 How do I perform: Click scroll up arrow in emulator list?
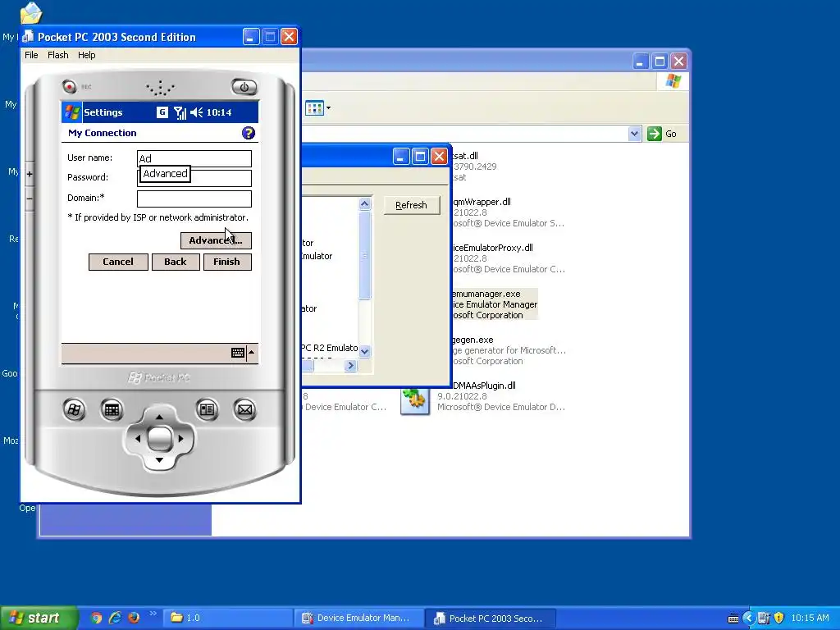pos(365,203)
